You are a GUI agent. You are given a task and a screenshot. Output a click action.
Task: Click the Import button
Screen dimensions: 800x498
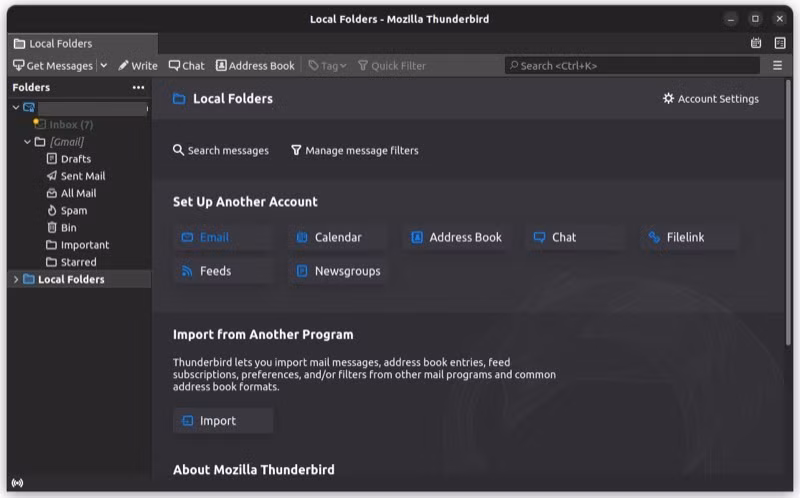[223, 421]
